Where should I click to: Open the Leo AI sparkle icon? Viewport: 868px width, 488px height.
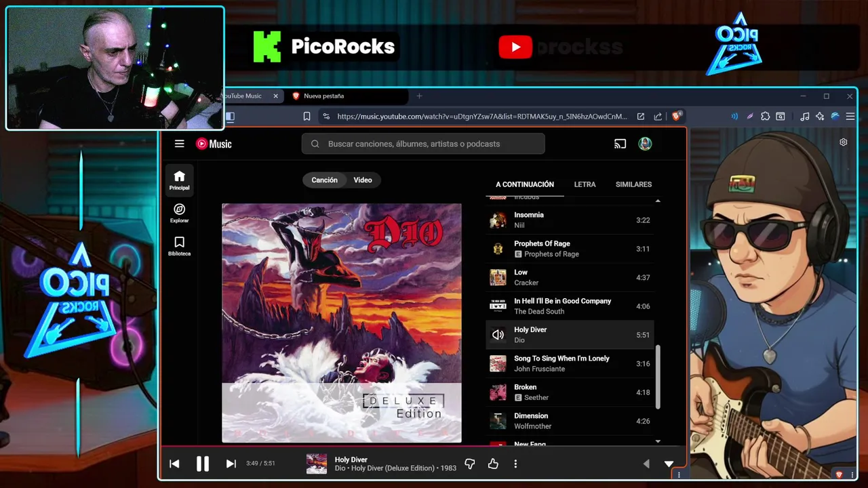click(820, 116)
